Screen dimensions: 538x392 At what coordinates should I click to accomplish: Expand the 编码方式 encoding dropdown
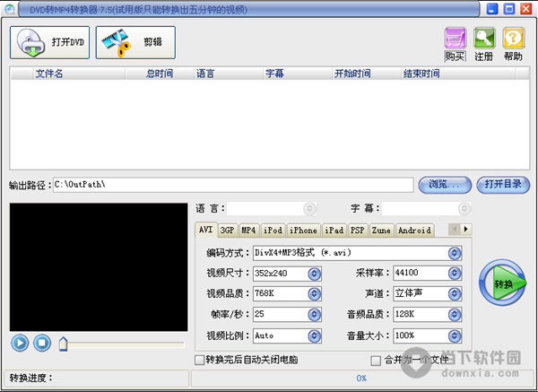pyautogui.click(x=455, y=253)
